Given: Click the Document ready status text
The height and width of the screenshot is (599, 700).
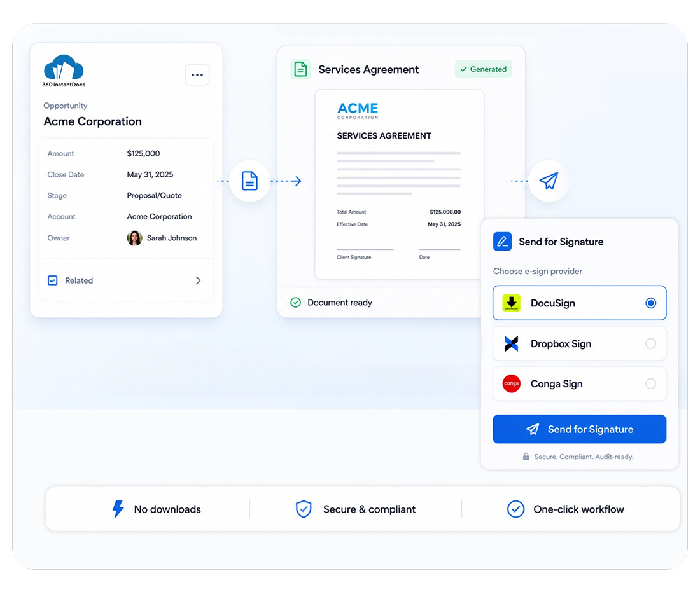Looking at the screenshot, I should 340,303.
